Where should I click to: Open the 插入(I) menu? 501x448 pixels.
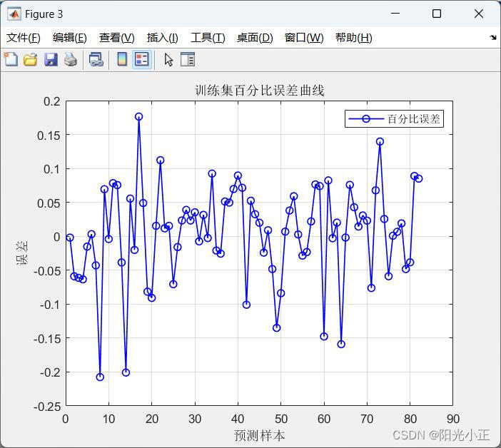[162, 38]
